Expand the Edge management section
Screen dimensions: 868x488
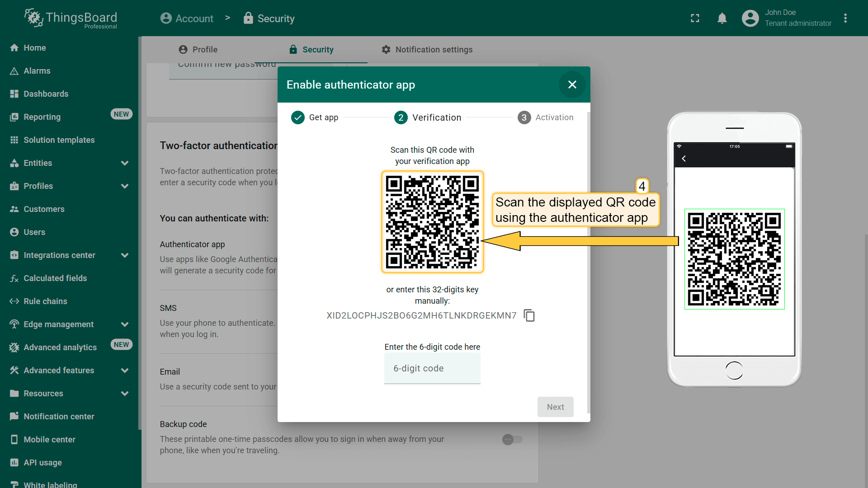tap(125, 324)
